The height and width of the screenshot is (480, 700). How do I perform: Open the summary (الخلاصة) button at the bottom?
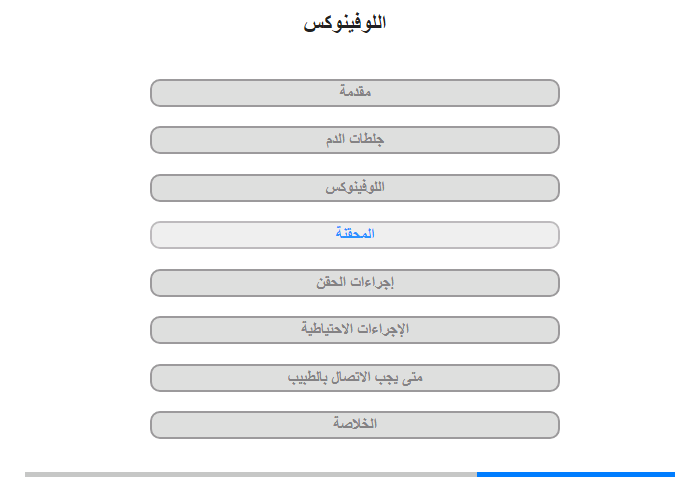point(355,424)
